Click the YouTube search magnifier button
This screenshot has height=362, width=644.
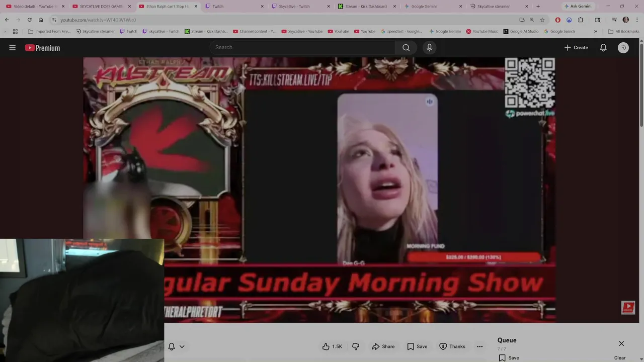[x=406, y=47]
